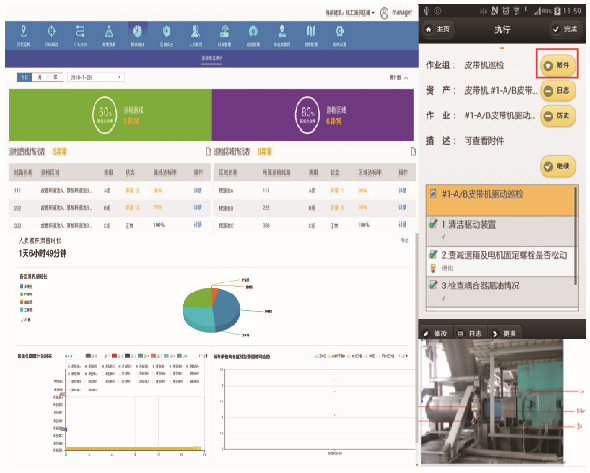Image resolution: width=590 pixels, height=473 pixels.
Task: Tap the 继续 continue button
Action: pos(558,166)
